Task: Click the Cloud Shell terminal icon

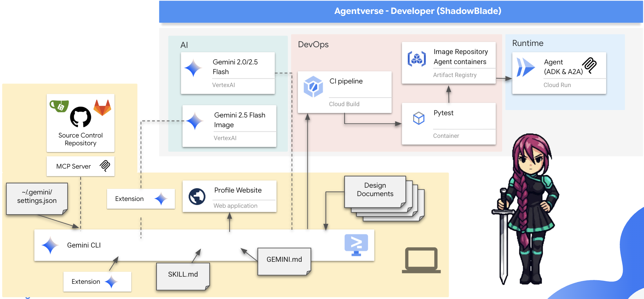Action: 356,245
